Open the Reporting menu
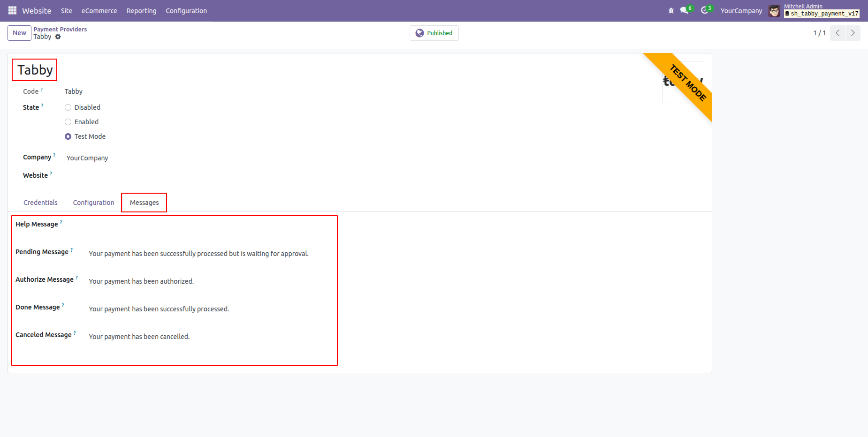Image resolution: width=868 pixels, height=437 pixels. pos(141,11)
